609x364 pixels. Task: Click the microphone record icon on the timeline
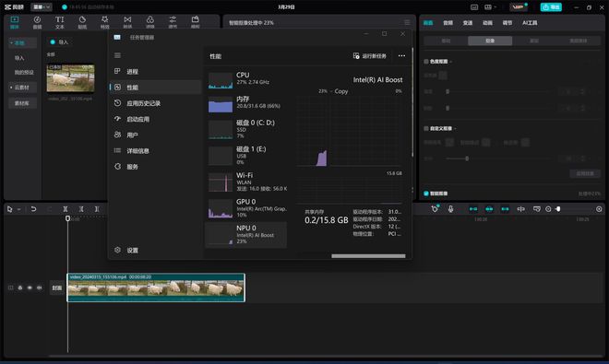pyautogui.click(x=450, y=209)
